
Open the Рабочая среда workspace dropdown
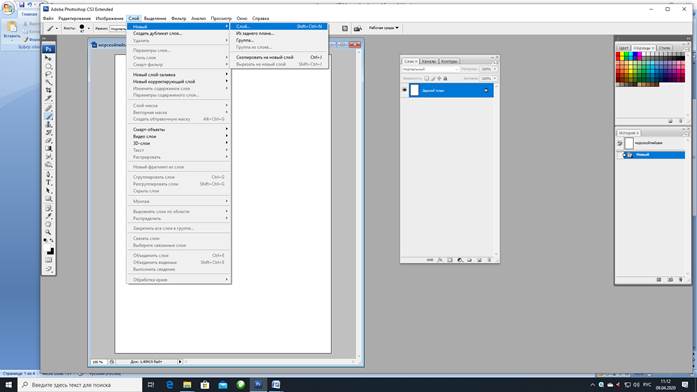coord(384,28)
